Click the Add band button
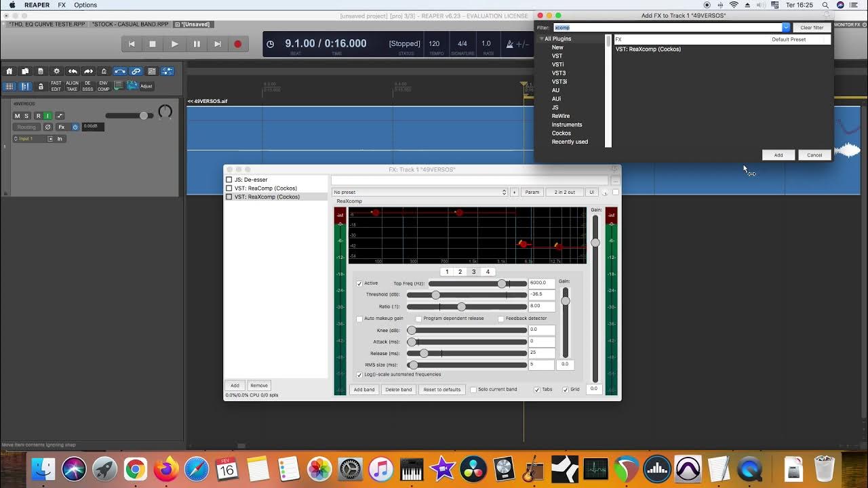 [364, 390]
